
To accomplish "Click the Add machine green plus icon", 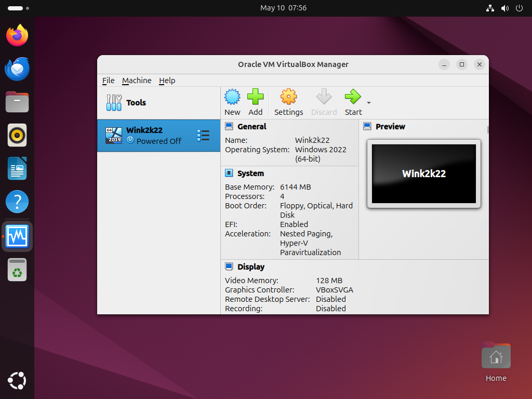I will coord(255,97).
